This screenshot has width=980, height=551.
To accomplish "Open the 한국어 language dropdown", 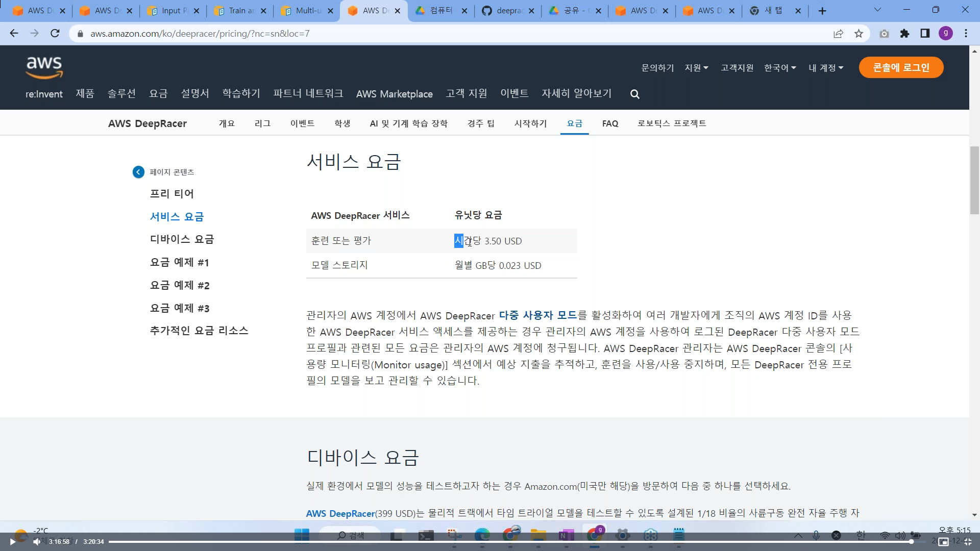I will pyautogui.click(x=779, y=68).
